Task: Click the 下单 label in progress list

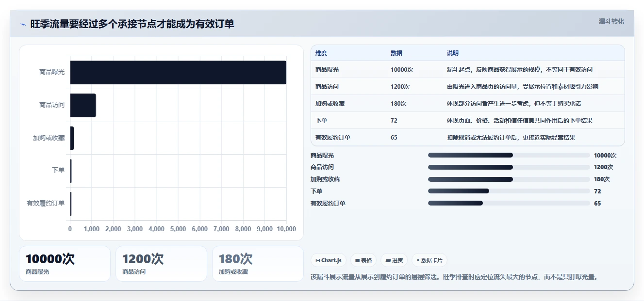Action: (316, 191)
